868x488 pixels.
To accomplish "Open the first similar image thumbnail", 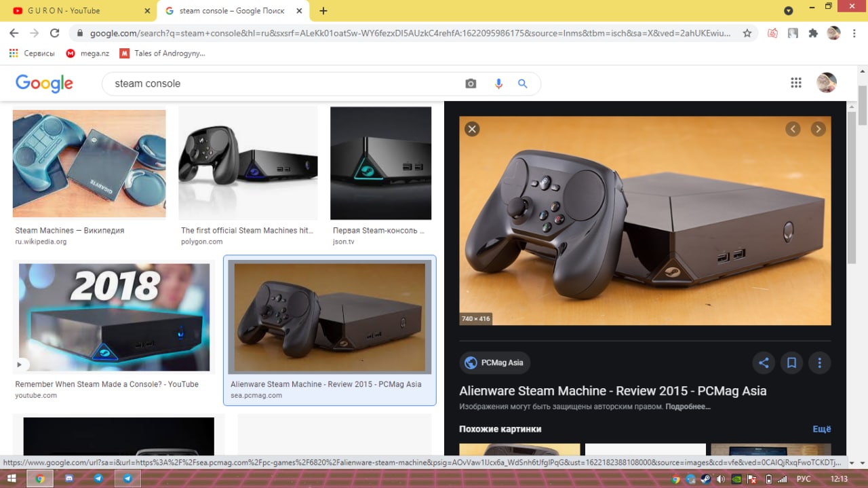I will pyautogui.click(x=519, y=449).
